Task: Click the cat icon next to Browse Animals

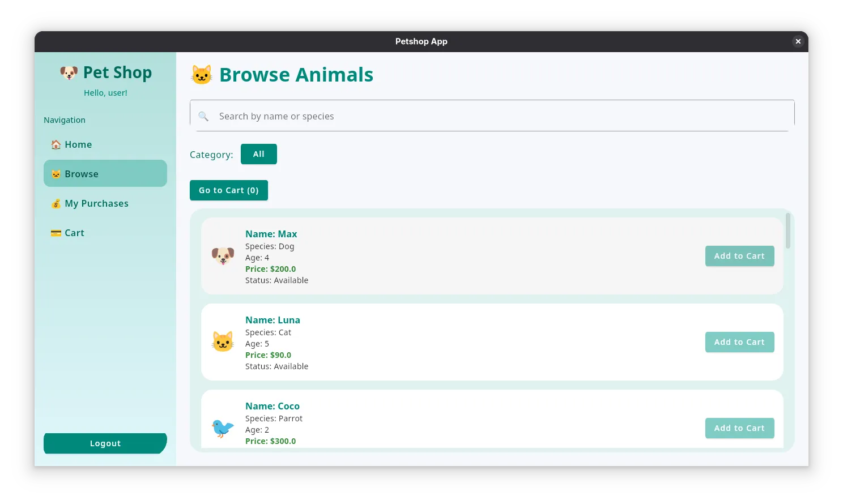Action: [202, 75]
